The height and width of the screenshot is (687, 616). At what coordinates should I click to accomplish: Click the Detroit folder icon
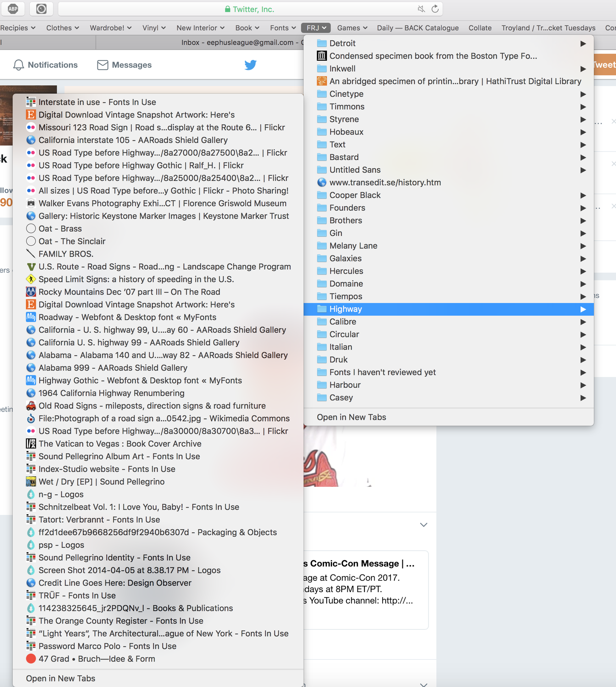click(x=322, y=43)
